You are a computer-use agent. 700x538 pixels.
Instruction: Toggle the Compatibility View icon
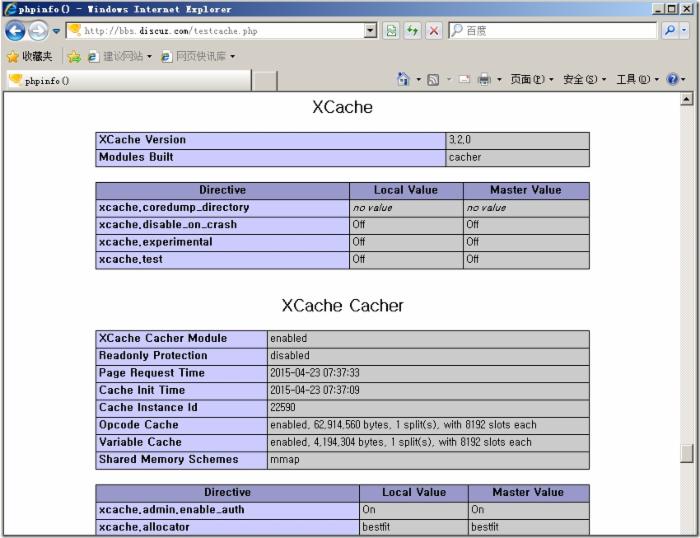[391, 31]
